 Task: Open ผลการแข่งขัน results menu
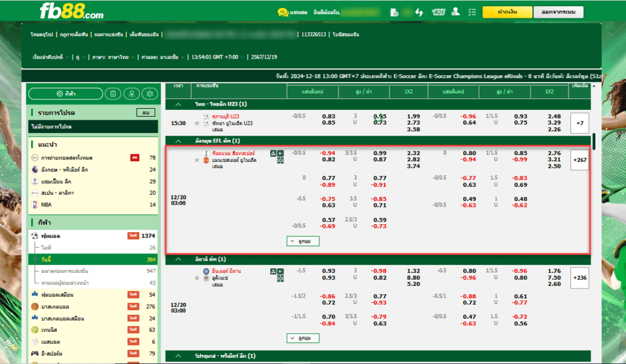pos(109,35)
